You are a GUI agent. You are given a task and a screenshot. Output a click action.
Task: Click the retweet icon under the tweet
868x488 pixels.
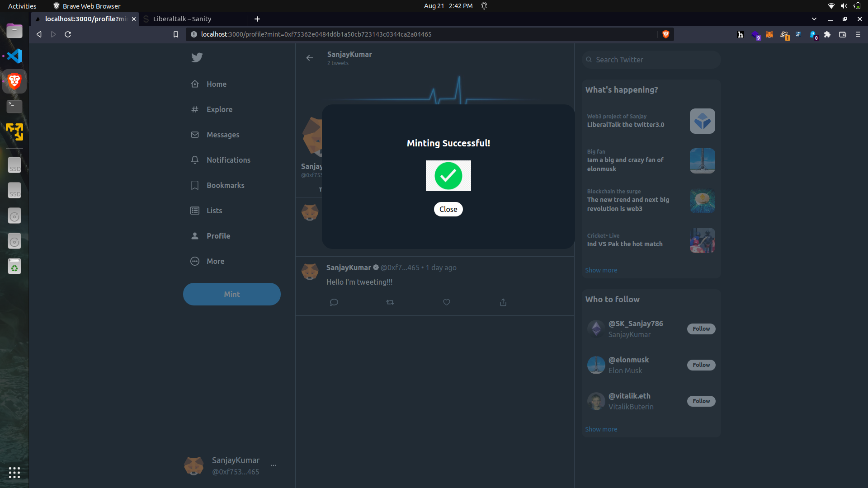point(390,302)
